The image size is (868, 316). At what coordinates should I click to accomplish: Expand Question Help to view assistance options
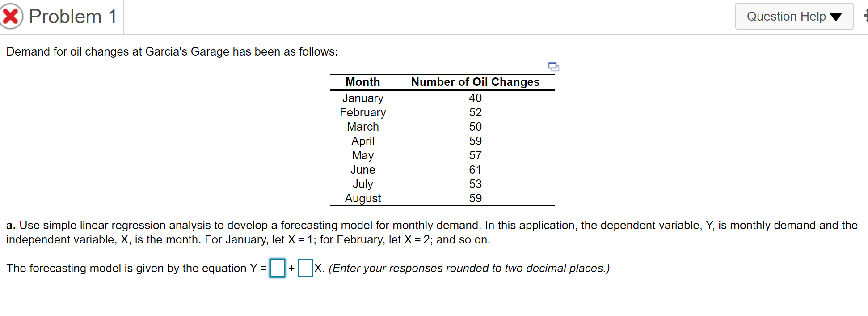794,16
